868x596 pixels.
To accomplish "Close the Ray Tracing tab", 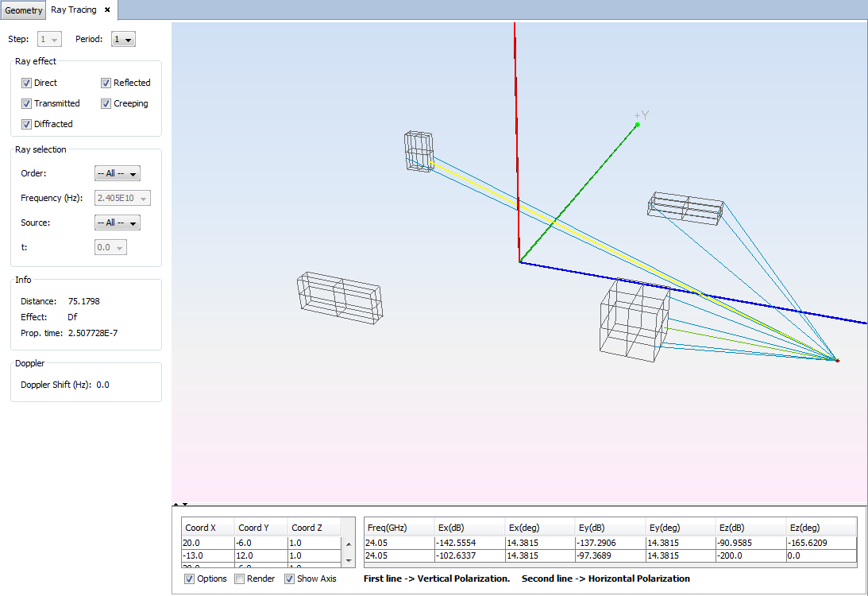I will (107, 10).
